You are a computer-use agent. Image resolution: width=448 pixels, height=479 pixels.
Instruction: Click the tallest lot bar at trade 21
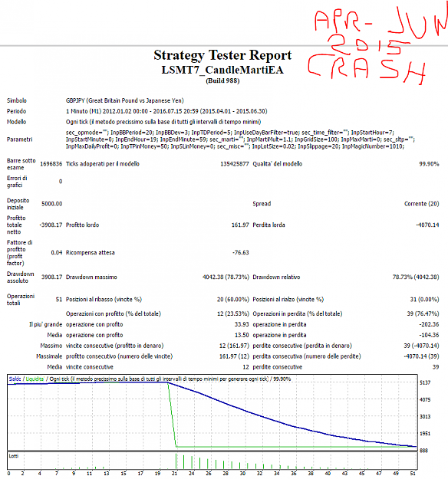click(x=176, y=461)
